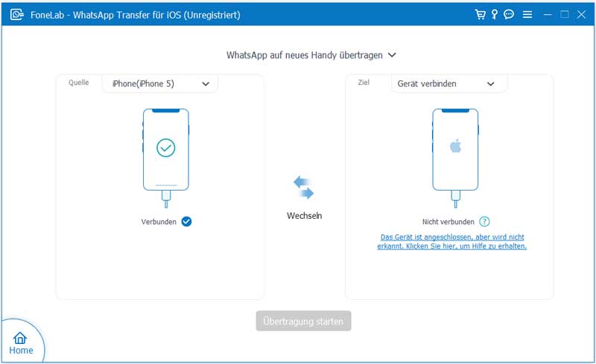
Task: Click the key icon to register
Action: [x=495, y=14]
